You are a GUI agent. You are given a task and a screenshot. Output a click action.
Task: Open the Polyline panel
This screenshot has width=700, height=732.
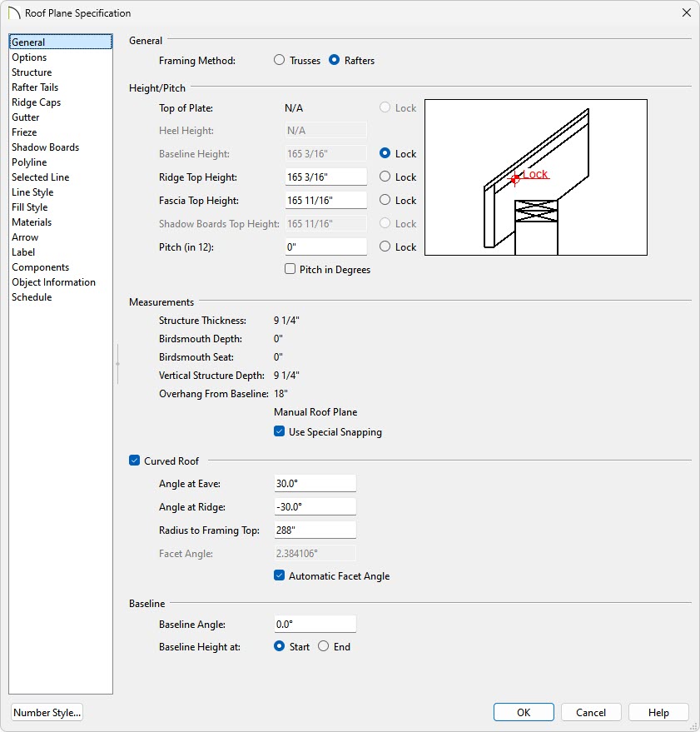61,162
